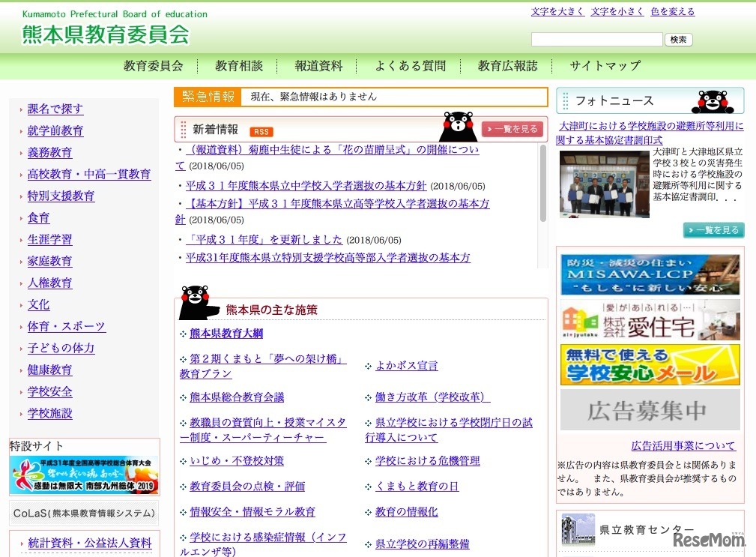Click inside the search input field
This screenshot has width=756, height=557.
click(x=596, y=38)
